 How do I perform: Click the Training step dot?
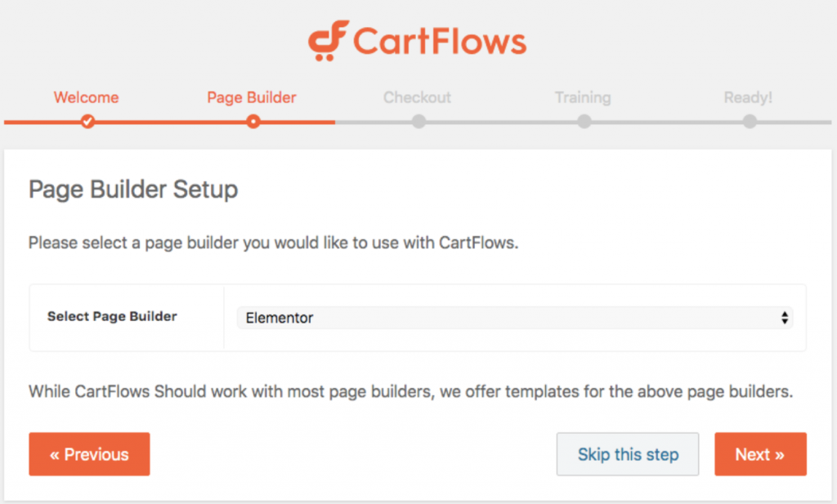click(x=584, y=122)
